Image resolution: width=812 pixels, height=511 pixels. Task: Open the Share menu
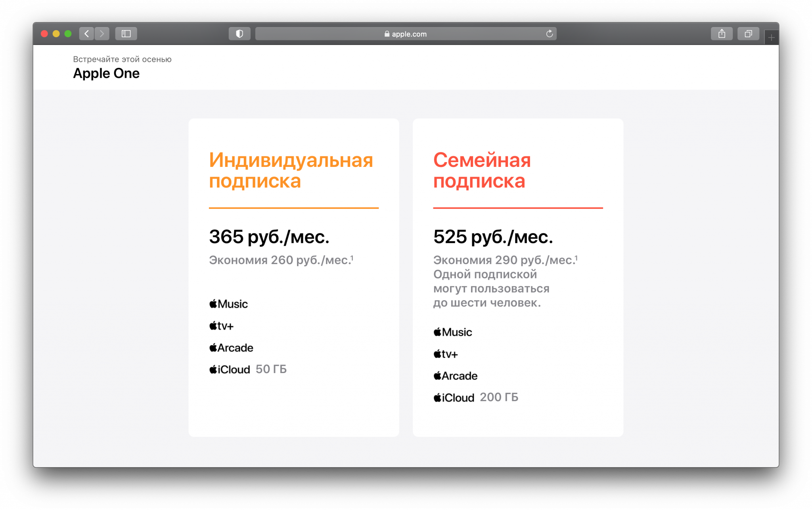pos(722,34)
